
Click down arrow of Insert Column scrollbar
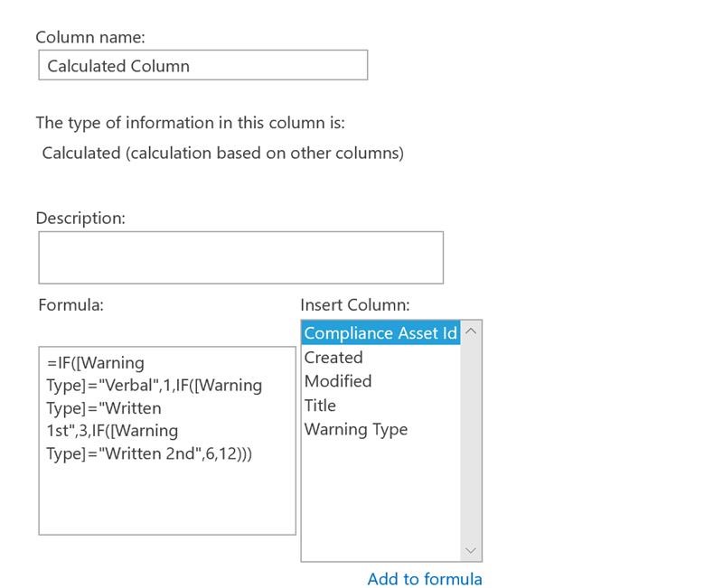click(x=470, y=550)
